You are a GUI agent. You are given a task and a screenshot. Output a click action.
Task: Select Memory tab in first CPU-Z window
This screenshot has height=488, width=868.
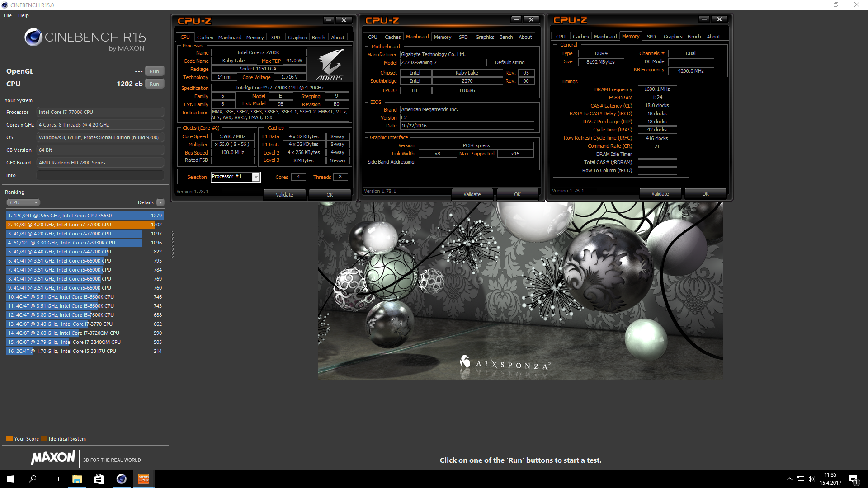click(x=255, y=38)
